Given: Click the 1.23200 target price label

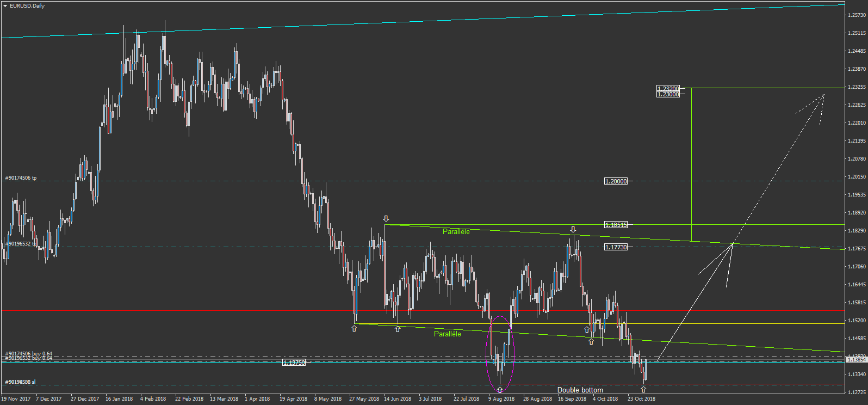Looking at the screenshot, I should 668,89.
